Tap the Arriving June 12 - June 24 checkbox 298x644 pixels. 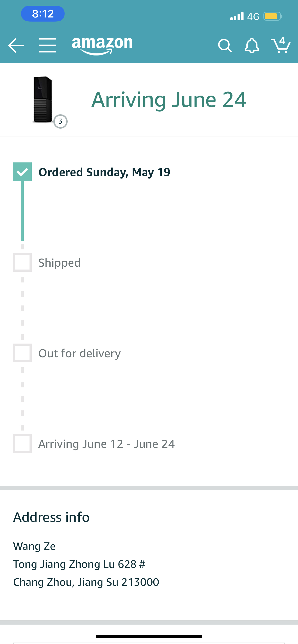click(22, 443)
